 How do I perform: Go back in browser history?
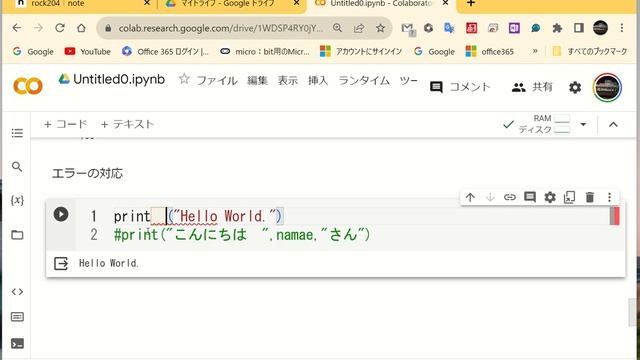point(17,28)
